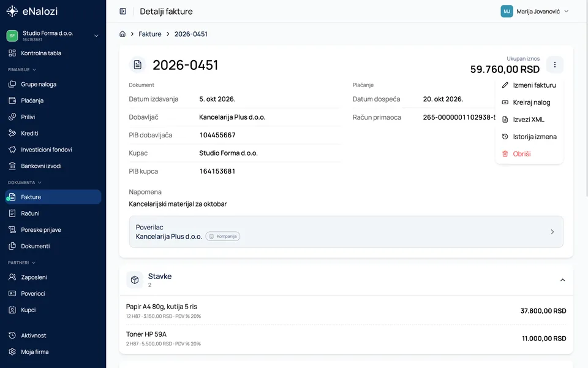Open Kupci in sidebar

(53, 310)
